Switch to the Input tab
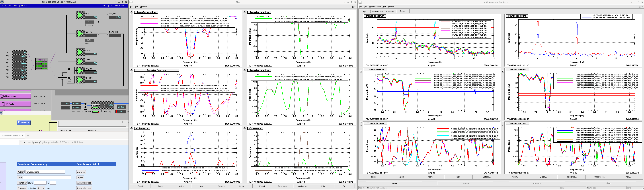This screenshot has height=190, width=644. point(365,11)
